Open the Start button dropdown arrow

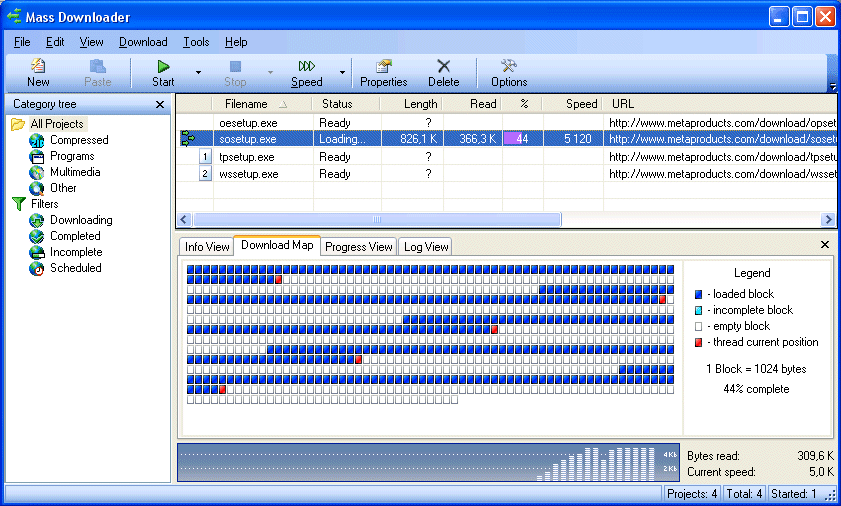point(198,73)
